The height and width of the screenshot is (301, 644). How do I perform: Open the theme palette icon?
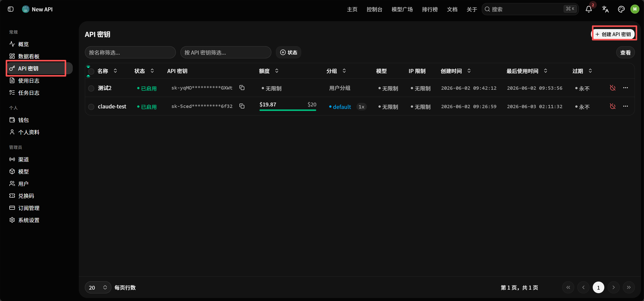[x=621, y=9]
